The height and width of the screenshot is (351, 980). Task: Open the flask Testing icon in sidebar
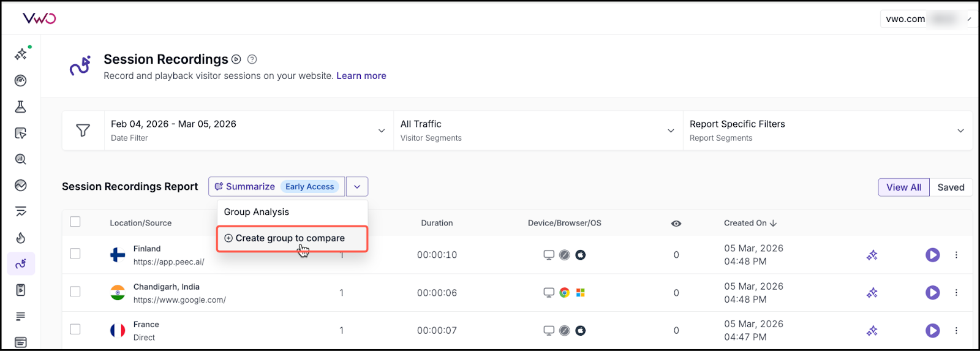point(21,107)
